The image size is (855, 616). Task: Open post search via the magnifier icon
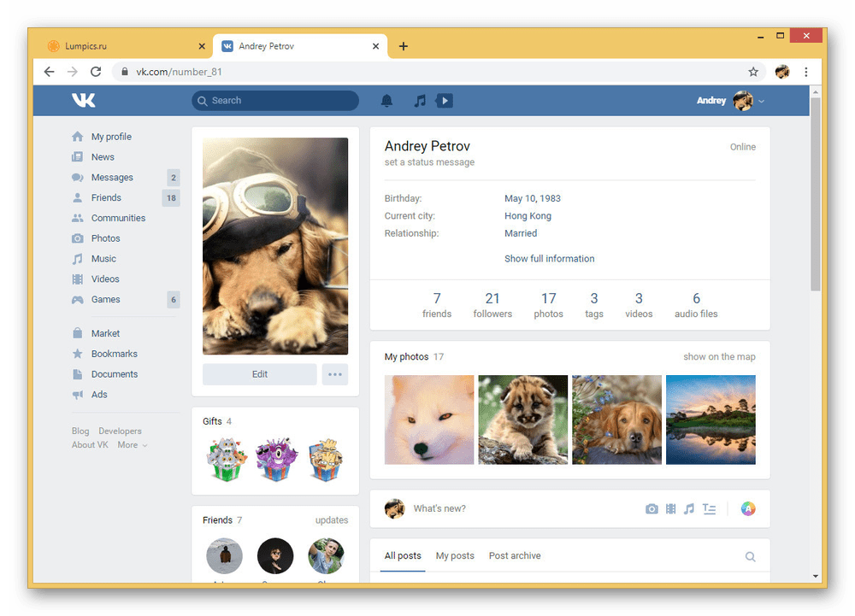pos(750,556)
